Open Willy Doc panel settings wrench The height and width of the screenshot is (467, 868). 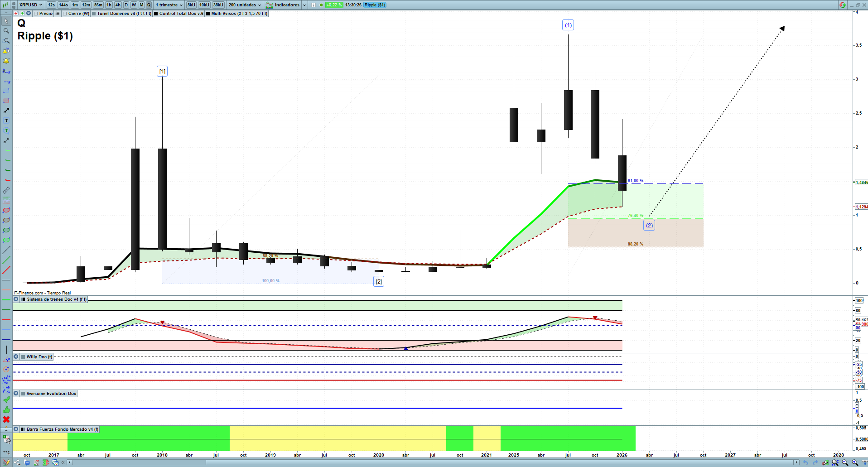(x=16, y=357)
